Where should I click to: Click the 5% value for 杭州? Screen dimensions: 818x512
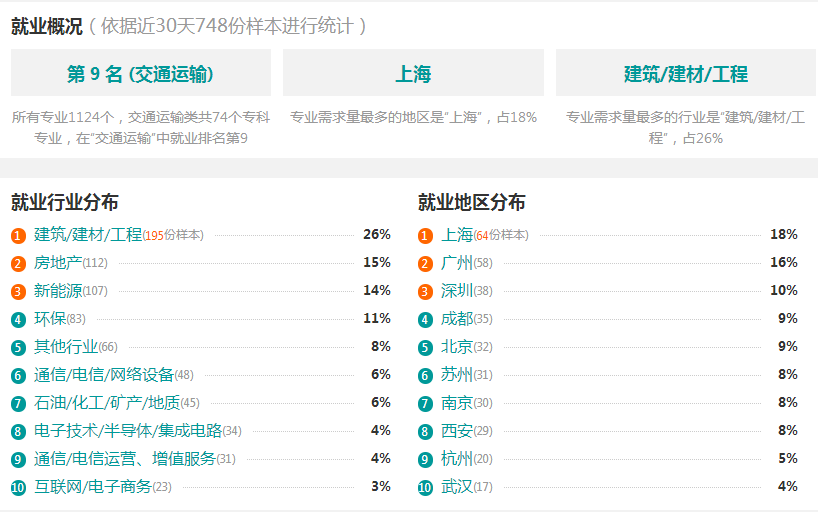pos(788,458)
